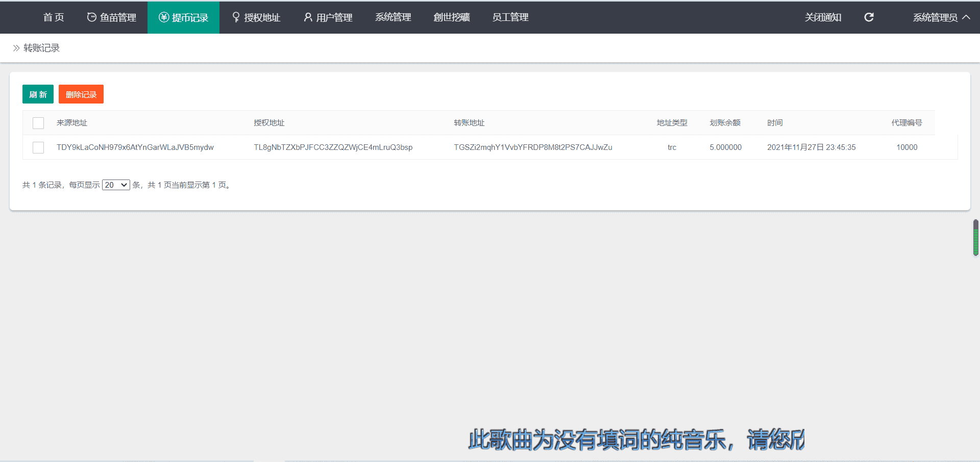This screenshot has height=462, width=980.
Task: Click the orange 删除记录 button
Action: [81, 94]
